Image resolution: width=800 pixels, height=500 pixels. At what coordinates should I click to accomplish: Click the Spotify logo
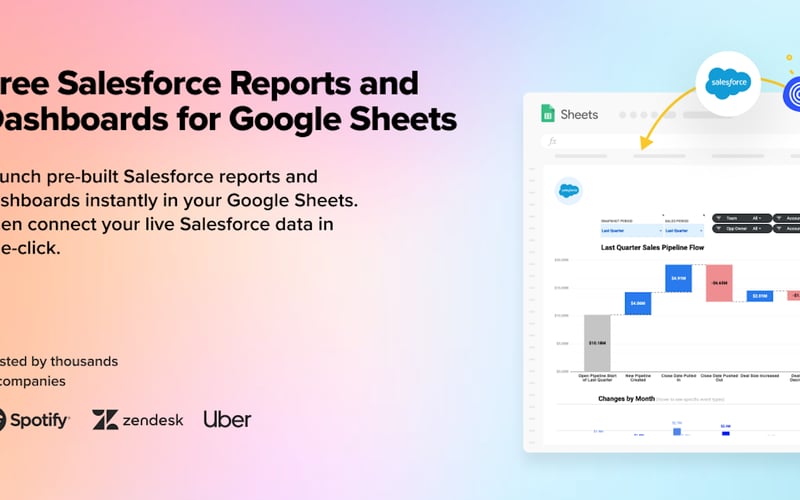click(34, 420)
